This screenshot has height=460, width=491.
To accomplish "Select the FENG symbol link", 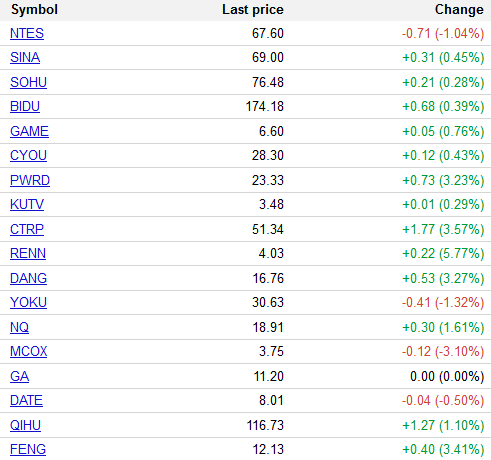I will tap(28, 449).
